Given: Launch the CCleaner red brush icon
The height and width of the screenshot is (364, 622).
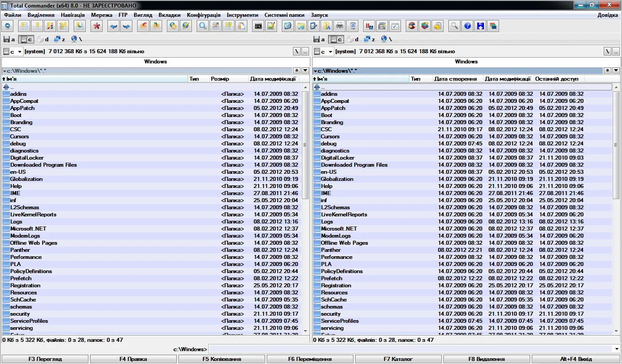Looking at the screenshot, I should (412, 26).
